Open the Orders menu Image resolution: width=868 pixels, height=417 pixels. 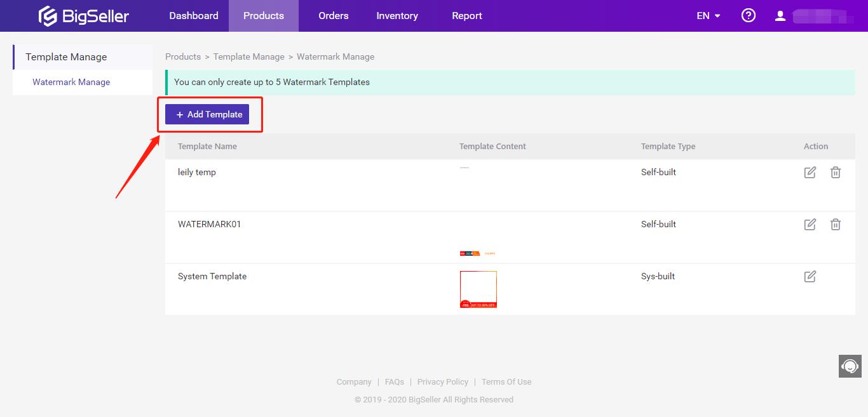click(x=333, y=15)
